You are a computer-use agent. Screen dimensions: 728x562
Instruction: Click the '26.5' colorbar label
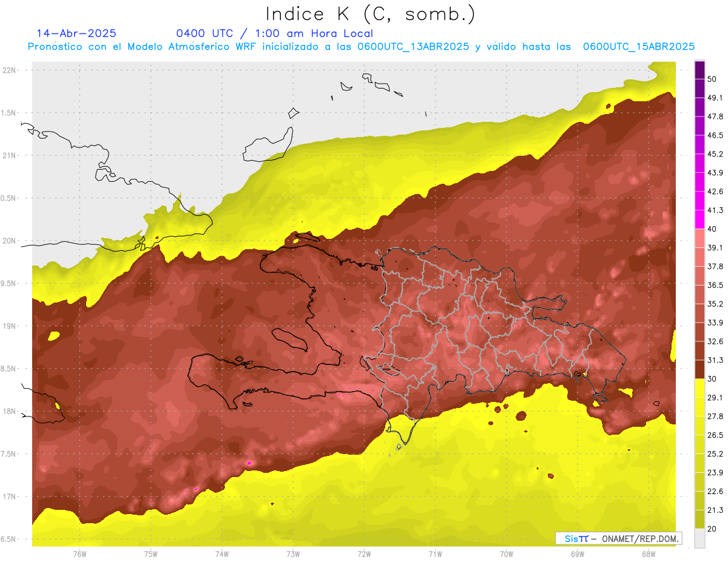[715, 435]
